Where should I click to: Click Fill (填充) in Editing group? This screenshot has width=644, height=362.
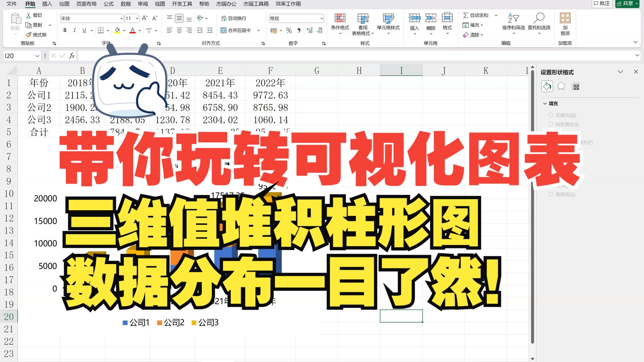coord(473,25)
